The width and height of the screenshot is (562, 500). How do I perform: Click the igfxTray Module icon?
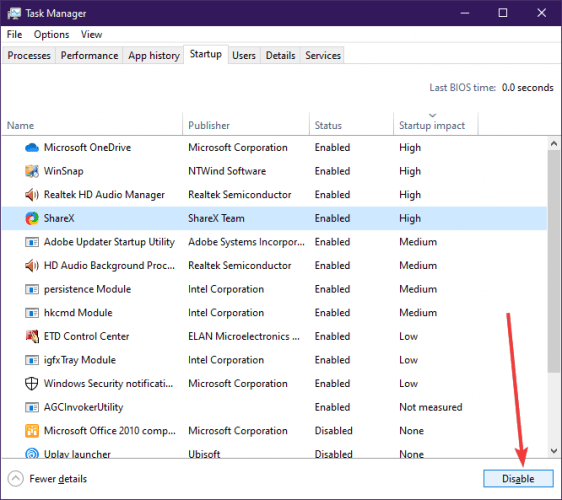(x=32, y=360)
